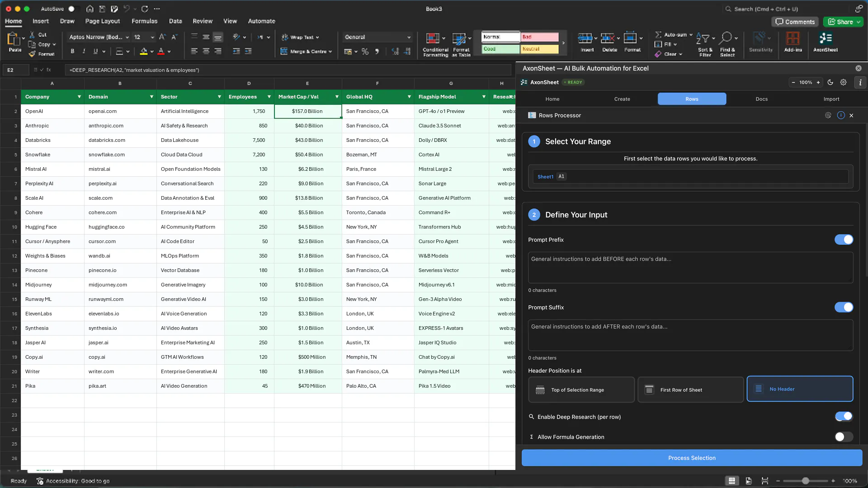Select the Good cell style swatch
Image resolution: width=868 pixels, height=488 pixels.
click(x=500, y=49)
